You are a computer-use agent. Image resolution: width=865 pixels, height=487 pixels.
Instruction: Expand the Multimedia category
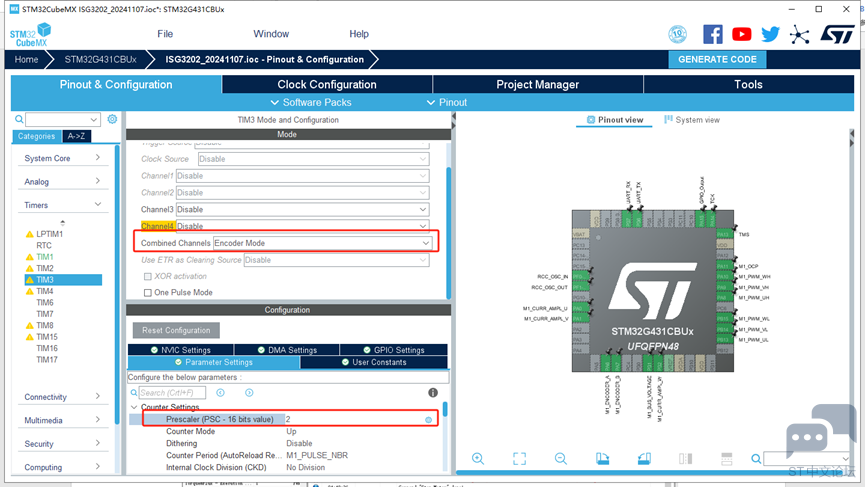(62, 420)
